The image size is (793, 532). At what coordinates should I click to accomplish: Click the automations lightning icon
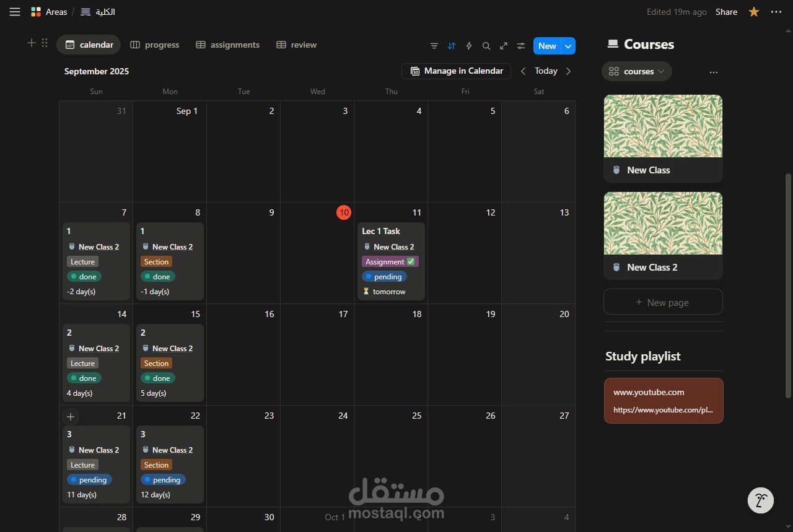point(469,46)
